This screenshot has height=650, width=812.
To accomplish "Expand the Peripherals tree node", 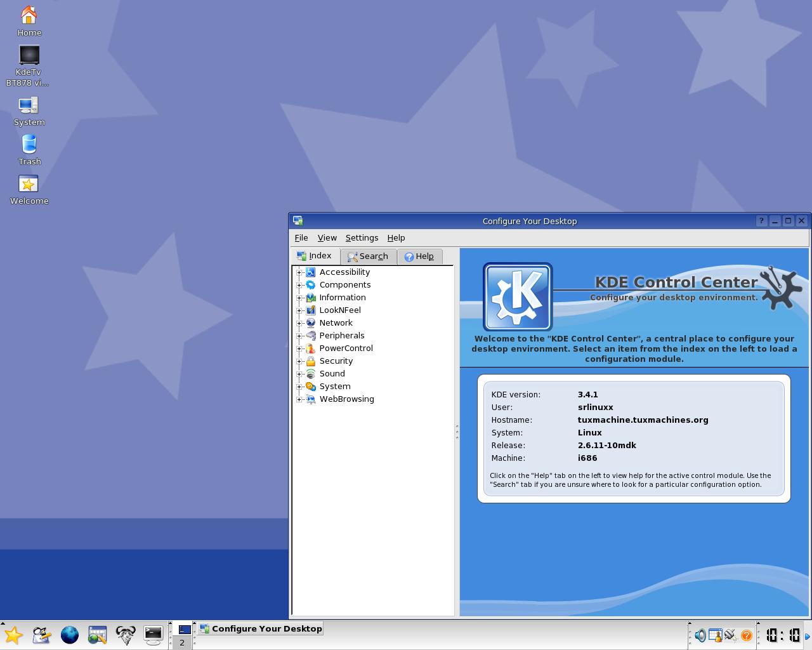I will [x=299, y=336].
